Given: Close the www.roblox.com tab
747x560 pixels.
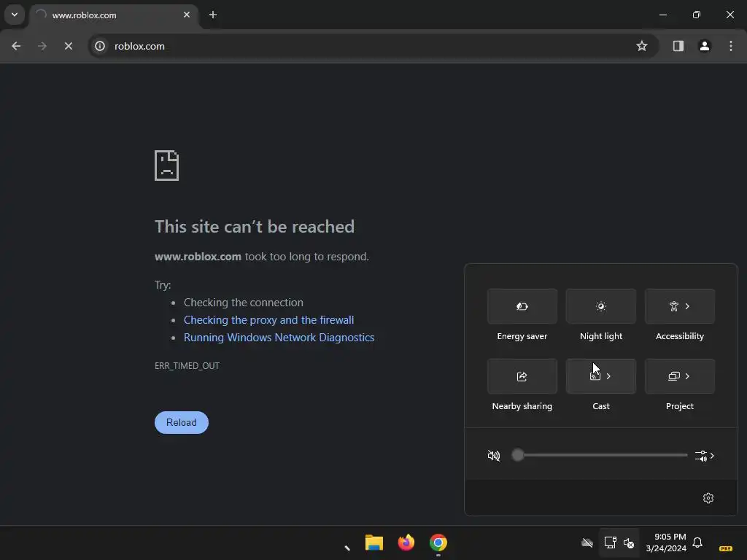Looking at the screenshot, I should (x=187, y=15).
